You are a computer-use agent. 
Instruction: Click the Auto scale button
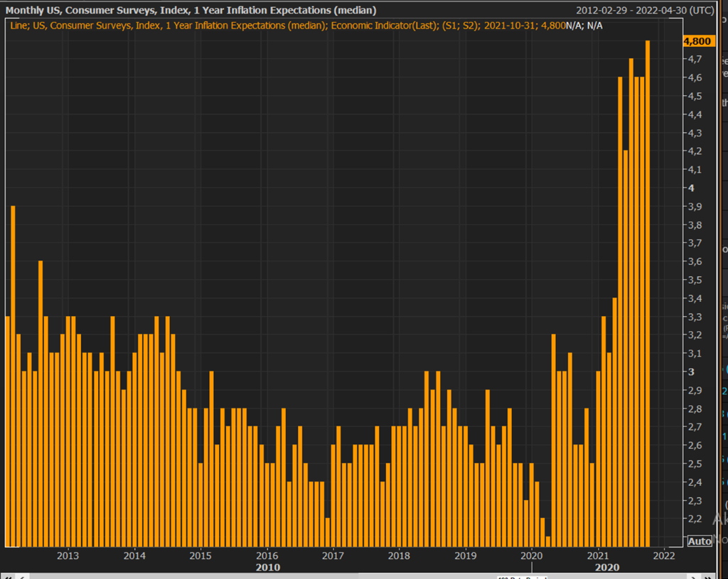tap(700, 541)
